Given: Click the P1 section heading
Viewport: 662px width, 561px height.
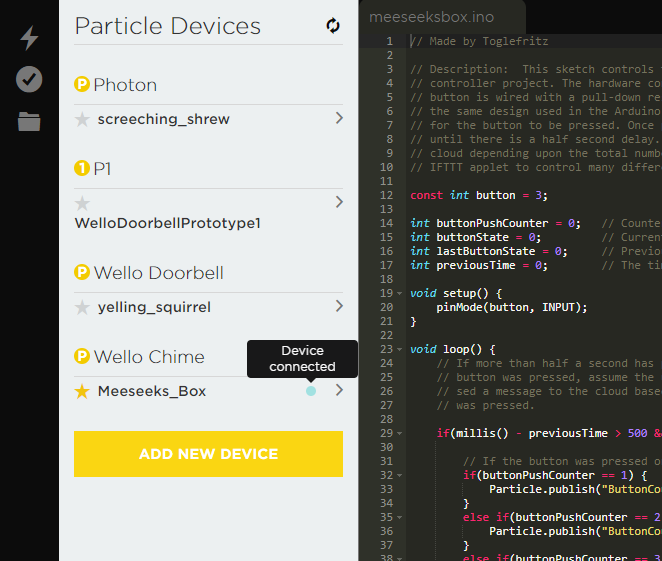Looking at the screenshot, I should click(102, 169).
